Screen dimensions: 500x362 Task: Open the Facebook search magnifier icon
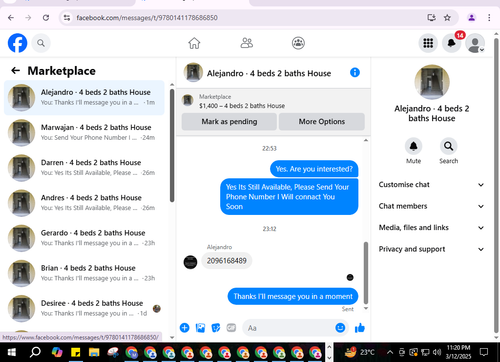pos(41,43)
